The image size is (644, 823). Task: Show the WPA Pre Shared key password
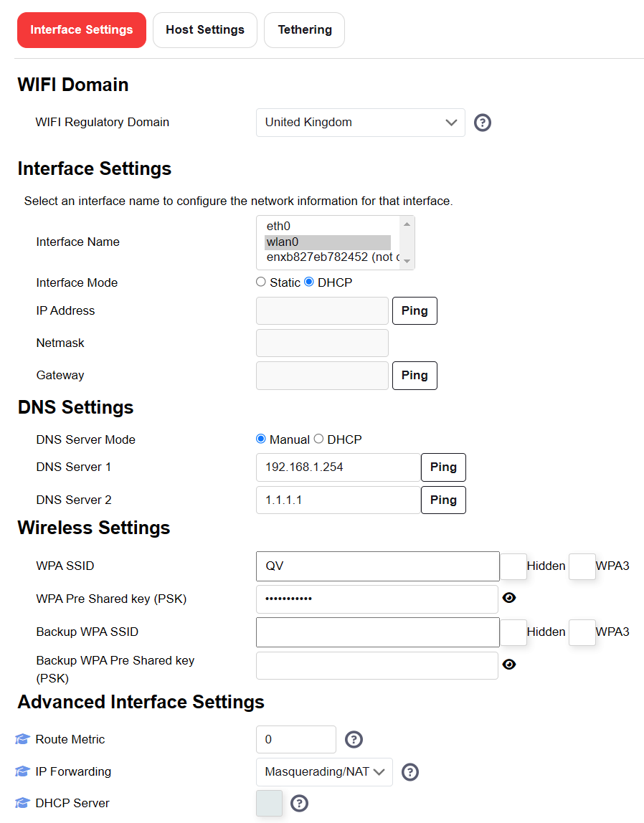pyautogui.click(x=509, y=598)
